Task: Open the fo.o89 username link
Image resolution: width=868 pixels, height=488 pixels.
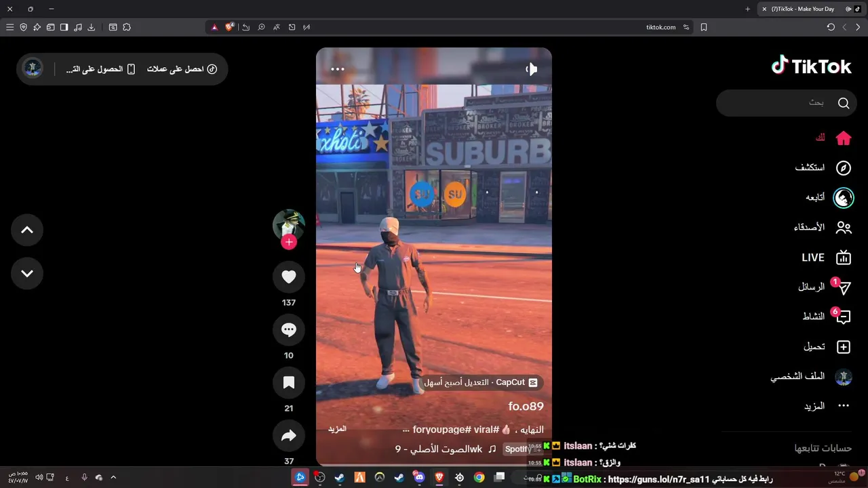Action: pos(526,407)
